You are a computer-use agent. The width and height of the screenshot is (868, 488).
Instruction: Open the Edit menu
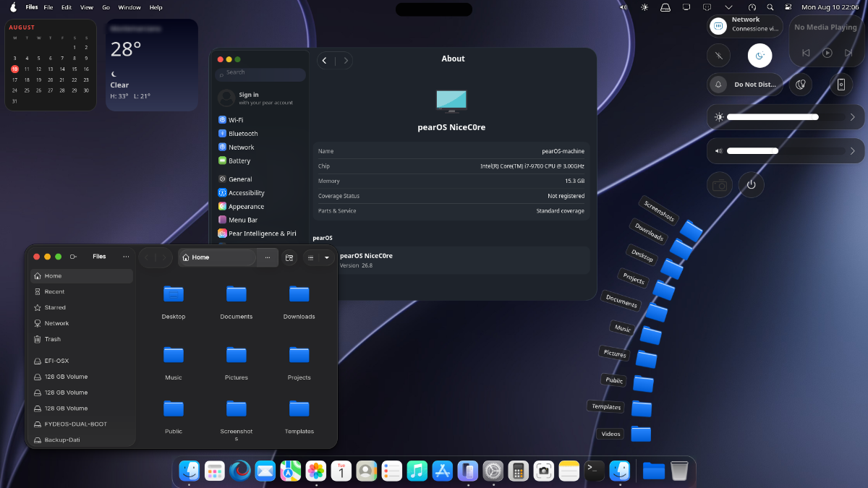tap(67, 7)
